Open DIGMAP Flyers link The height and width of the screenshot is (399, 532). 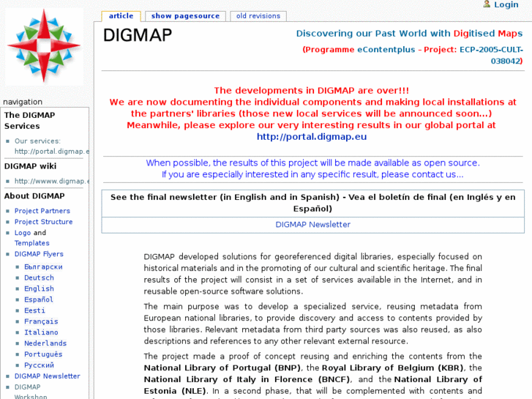pyautogui.click(x=39, y=254)
